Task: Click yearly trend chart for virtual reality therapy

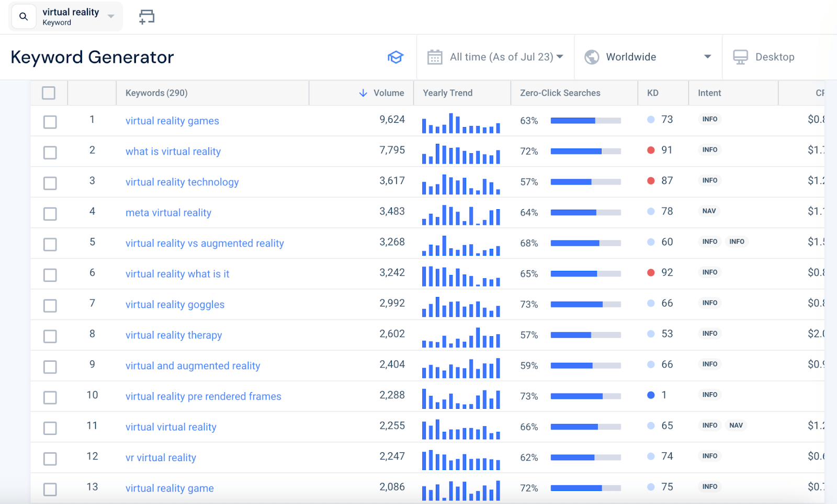Action: pos(461,337)
